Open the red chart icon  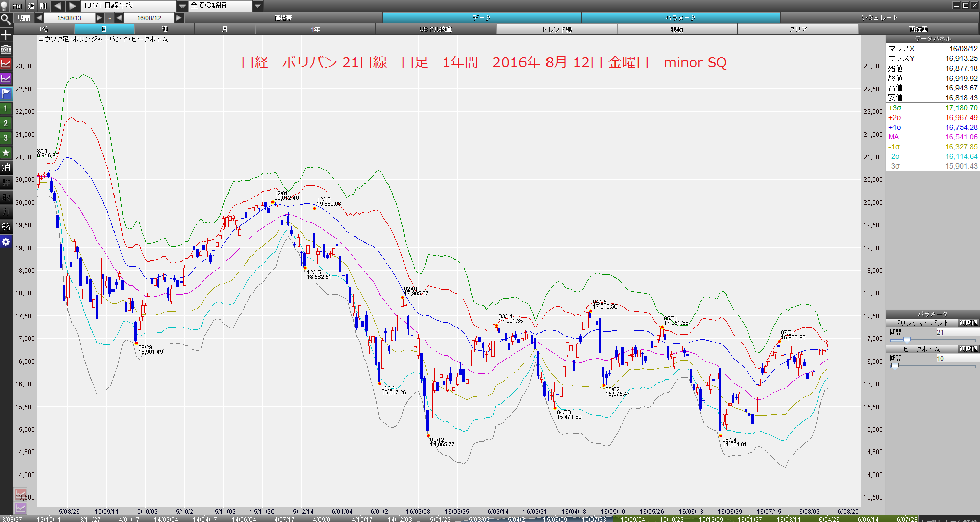click(x=6, y=64)
